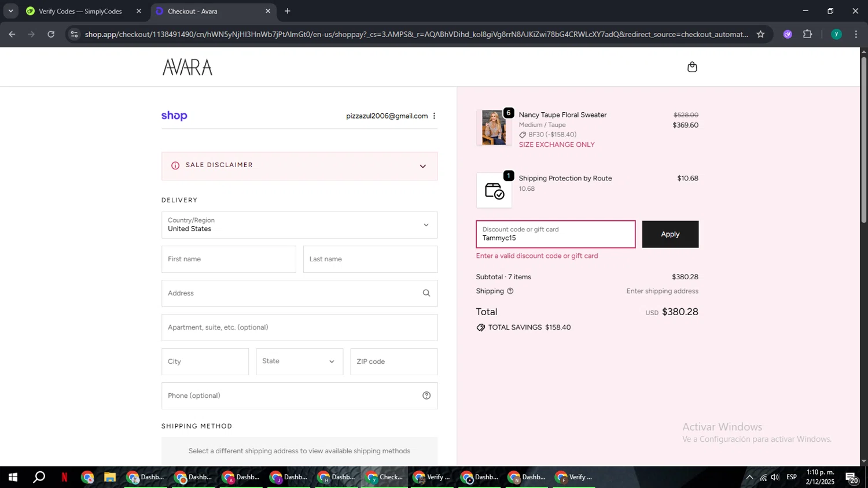Reload the checkout page
The width and height of the screenshot is (868, 488).
tap(51, 34)
